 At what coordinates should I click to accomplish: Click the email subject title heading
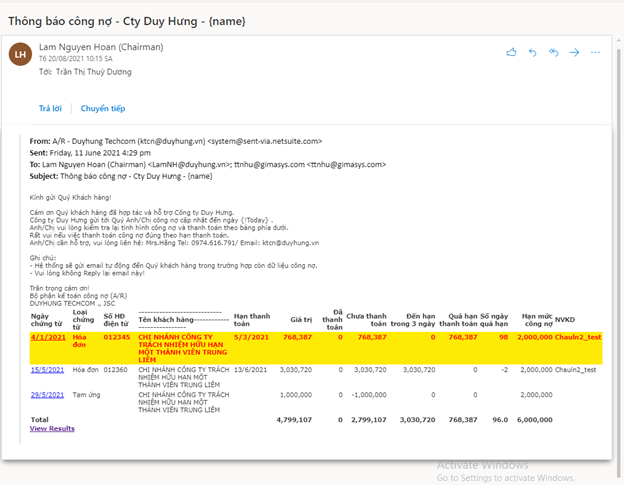pos(127,21)
